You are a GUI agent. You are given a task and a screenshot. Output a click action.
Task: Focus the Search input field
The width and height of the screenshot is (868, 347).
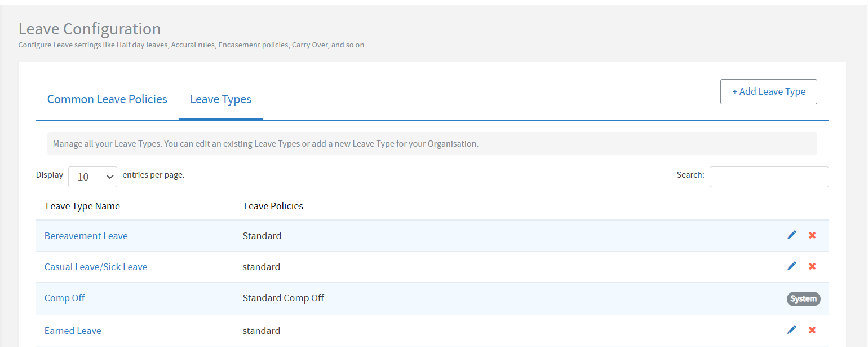click(x=769, y=177)
